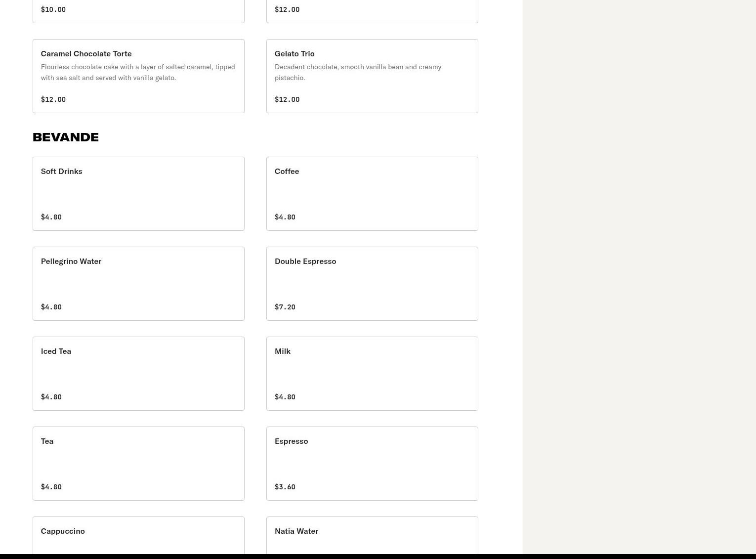The height and width of the screenshot is (559, 756).
Task: Click the Milk item name
Action: point(283,351)
